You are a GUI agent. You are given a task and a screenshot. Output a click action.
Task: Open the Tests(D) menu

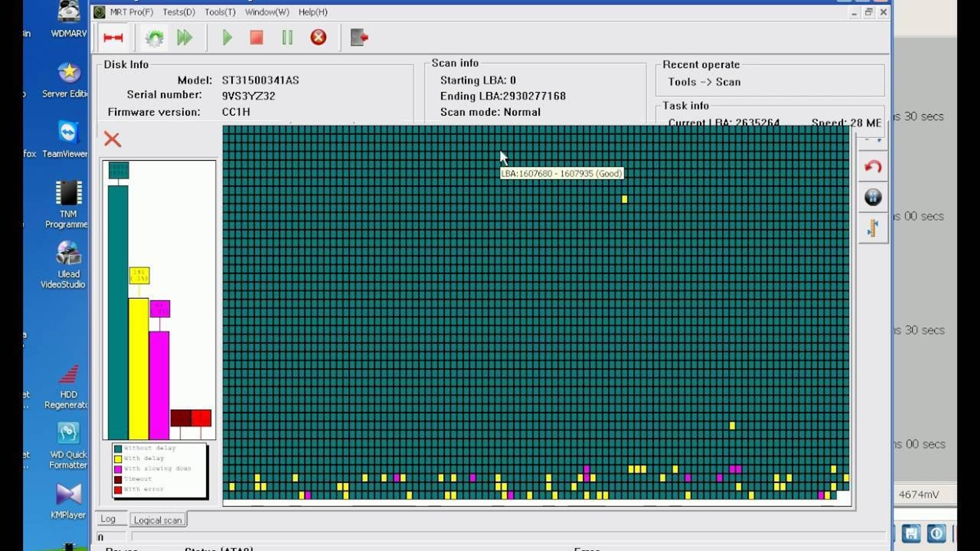(x=179, y=12)
